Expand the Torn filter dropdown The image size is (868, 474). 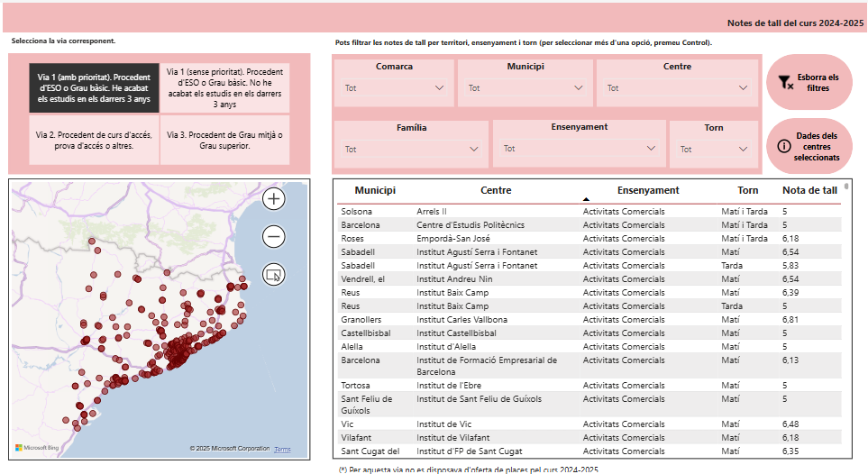click(713, 149)
